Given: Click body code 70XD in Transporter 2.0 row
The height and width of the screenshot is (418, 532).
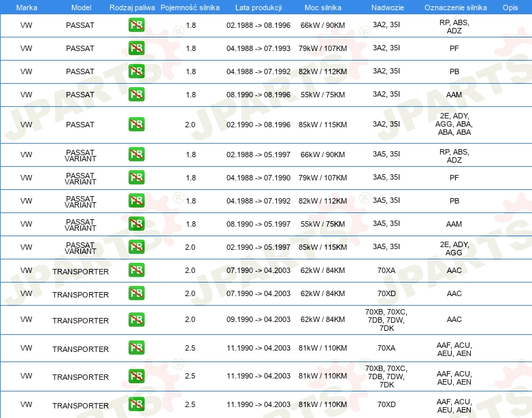Looking at the screenshot, I should (386, 293).
